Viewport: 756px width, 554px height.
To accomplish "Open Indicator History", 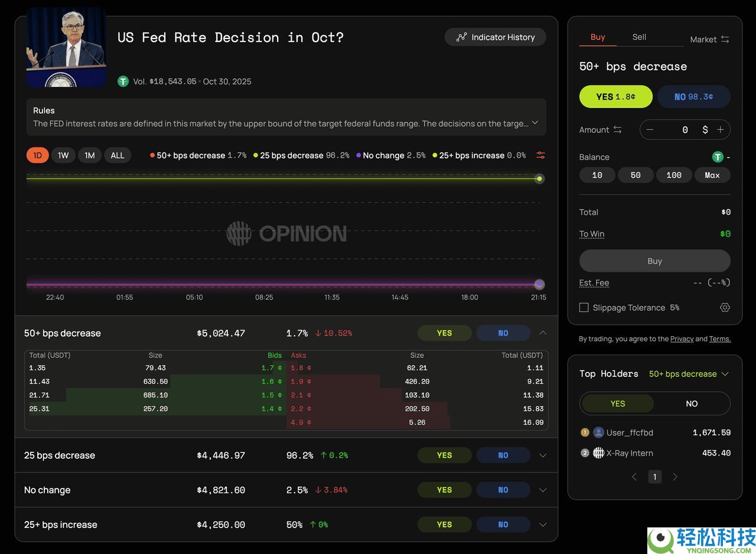I will click(496, 37).
